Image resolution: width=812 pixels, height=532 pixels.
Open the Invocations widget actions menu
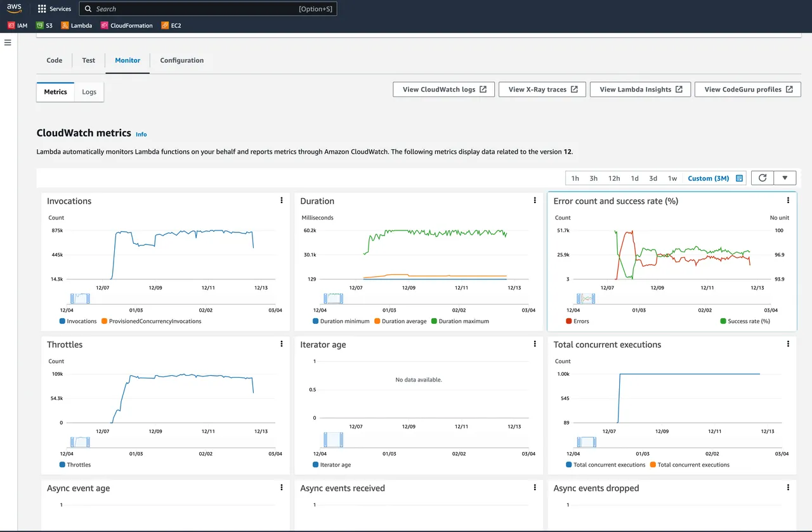281,201
